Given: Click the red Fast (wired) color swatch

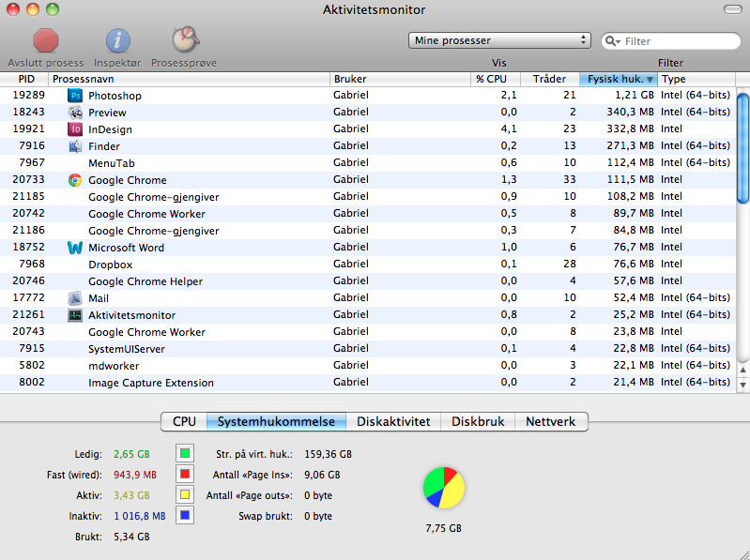Looking at the screenshot, I should click(x=185, y=474).
